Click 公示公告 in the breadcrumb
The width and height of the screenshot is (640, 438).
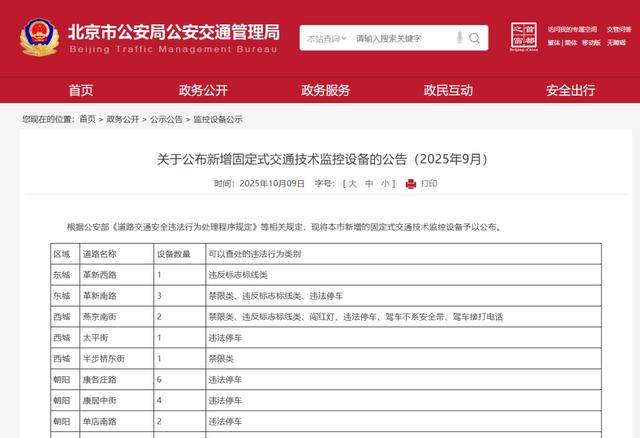point(167,119)
